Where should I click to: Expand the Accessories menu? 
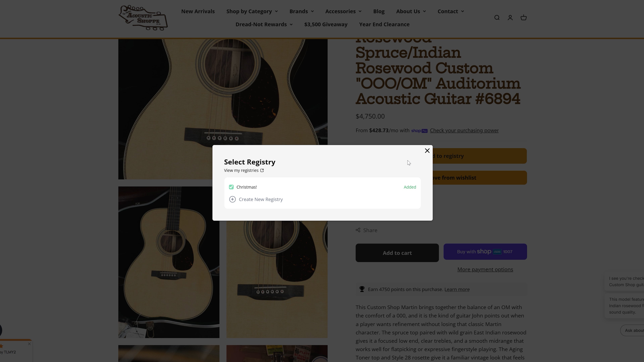point(343,11)
